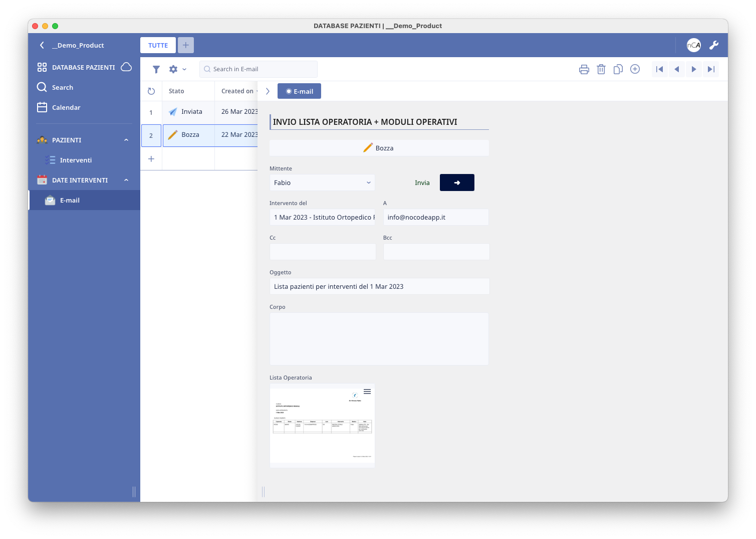
Task: Go to first record arrow
Action: 660,69
